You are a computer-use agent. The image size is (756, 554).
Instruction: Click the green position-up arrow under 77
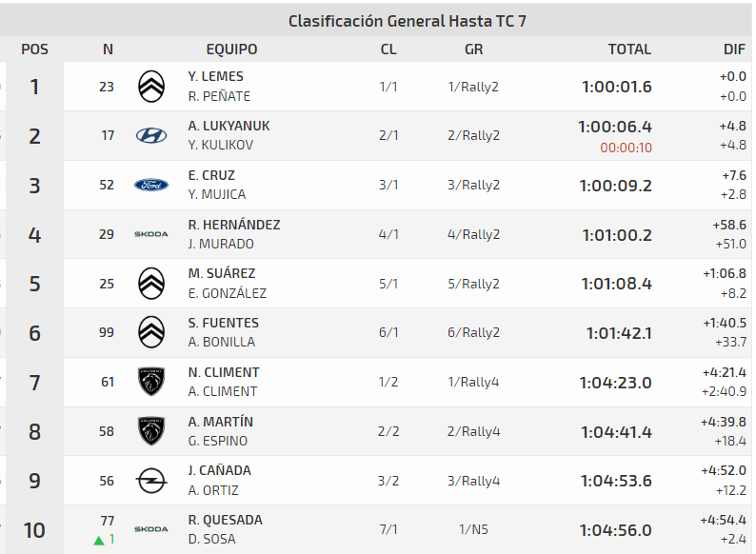pos(99,540)
